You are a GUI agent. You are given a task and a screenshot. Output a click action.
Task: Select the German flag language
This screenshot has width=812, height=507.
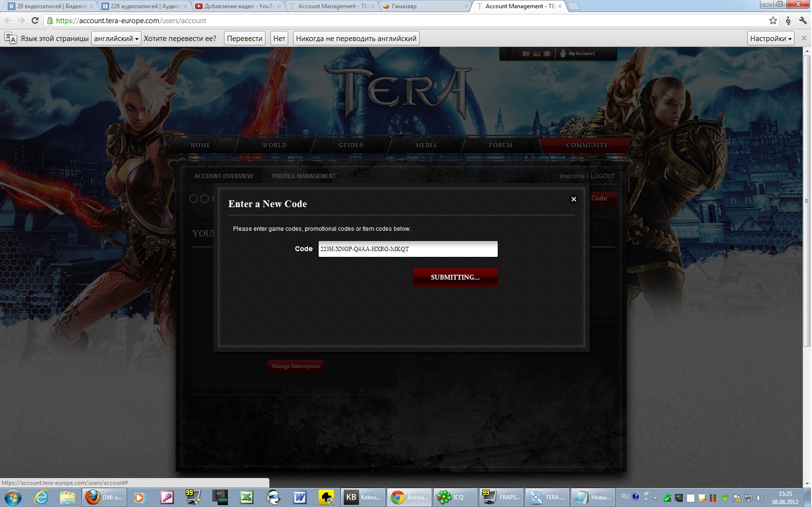click(536, 54)
